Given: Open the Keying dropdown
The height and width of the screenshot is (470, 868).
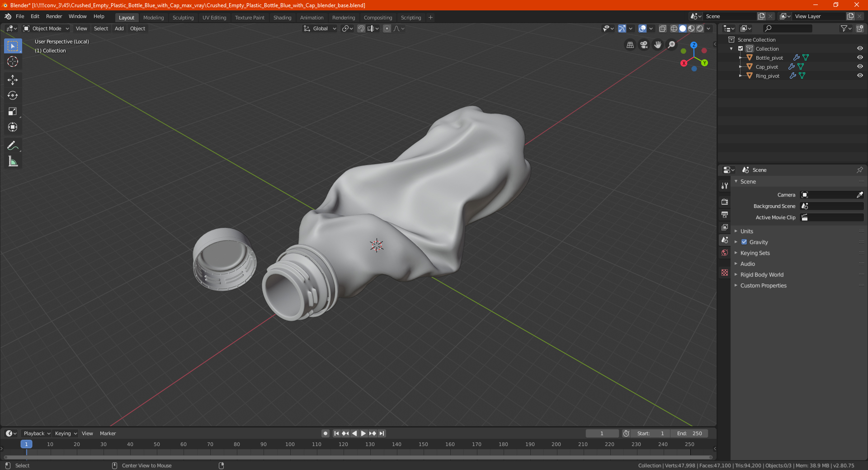Looking at the screenshot, I should click(66, 433).
